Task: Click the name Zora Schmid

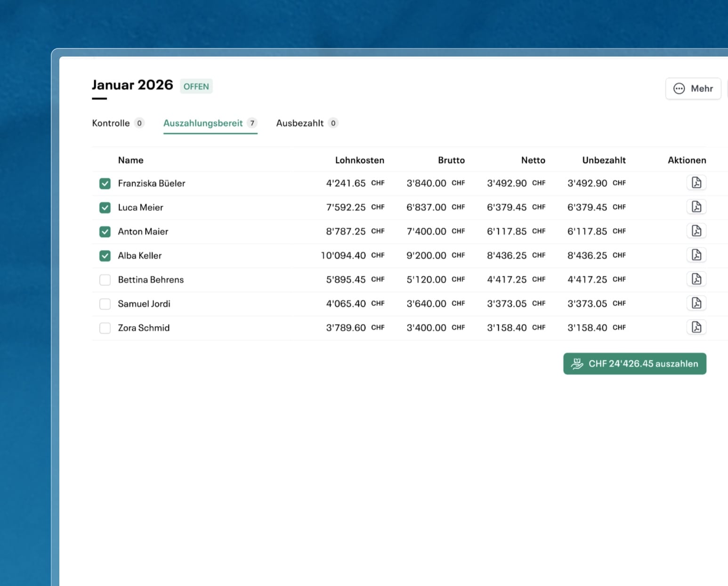Action: (x=144, y=327)
